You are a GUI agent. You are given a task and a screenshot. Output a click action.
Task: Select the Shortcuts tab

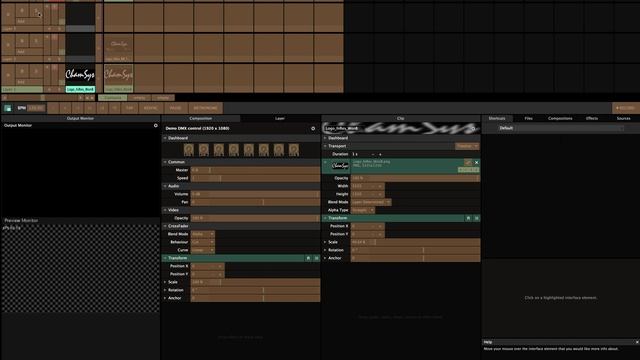(x=497, y=118)
